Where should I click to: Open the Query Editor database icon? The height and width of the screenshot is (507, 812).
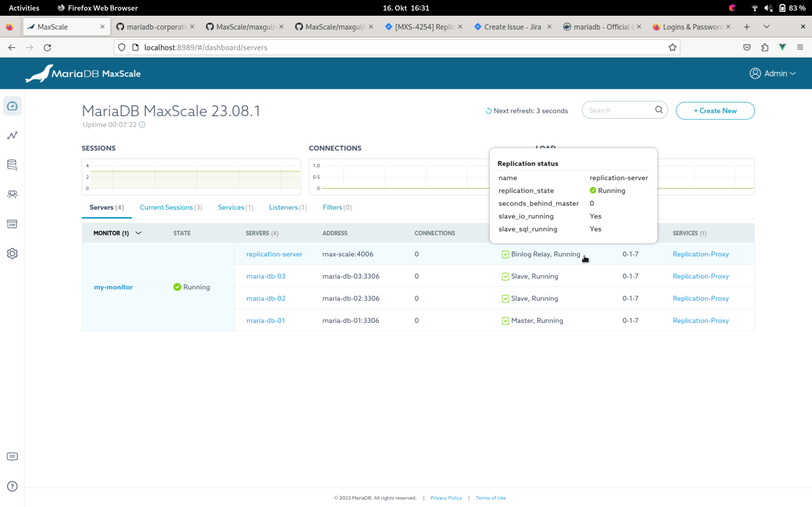(x=12, y=165)
